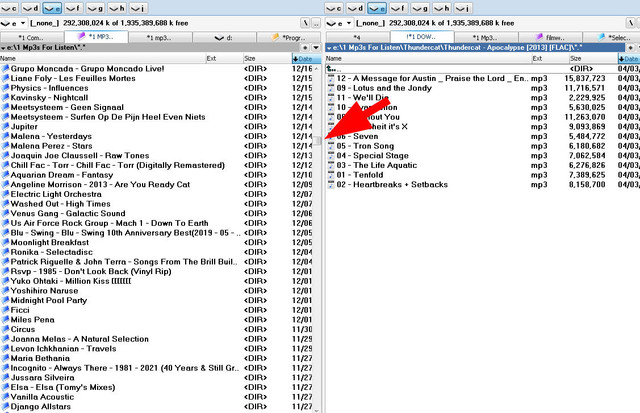The width and height of the screenshot is (640, 413).
Task: Select drive g in right panel drive bar
Action: tap(420, 7)
